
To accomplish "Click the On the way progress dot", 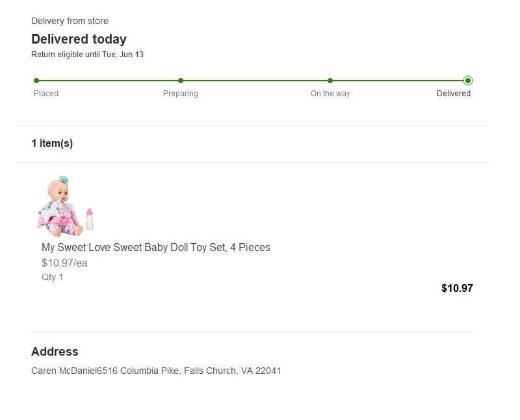I will 330,81.
